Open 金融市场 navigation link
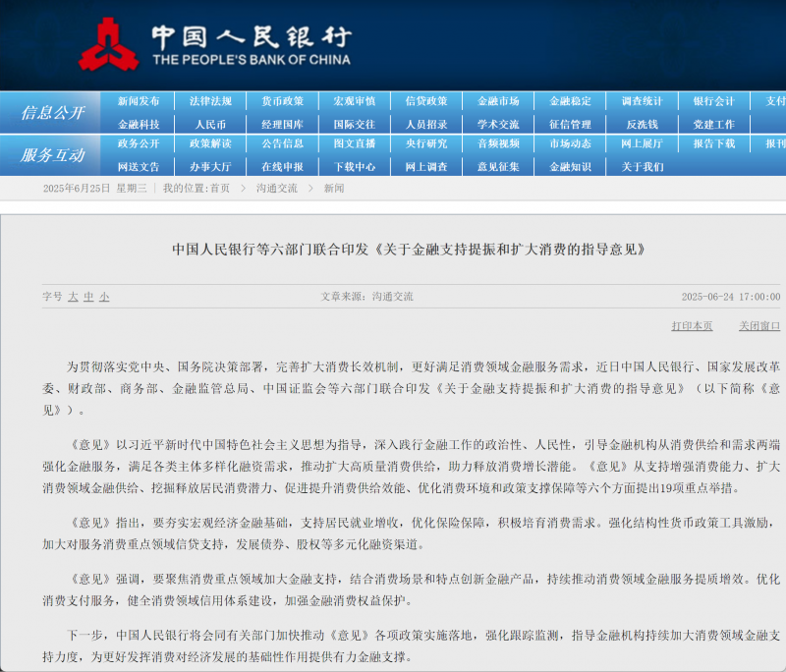The image size is (786, 672). pos(498,101)
